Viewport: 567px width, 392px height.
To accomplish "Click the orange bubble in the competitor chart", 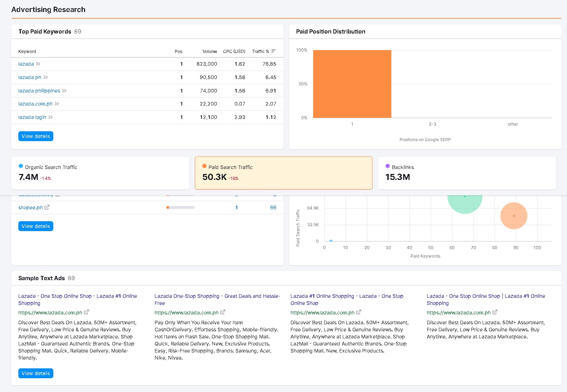I will pos(514,216).
